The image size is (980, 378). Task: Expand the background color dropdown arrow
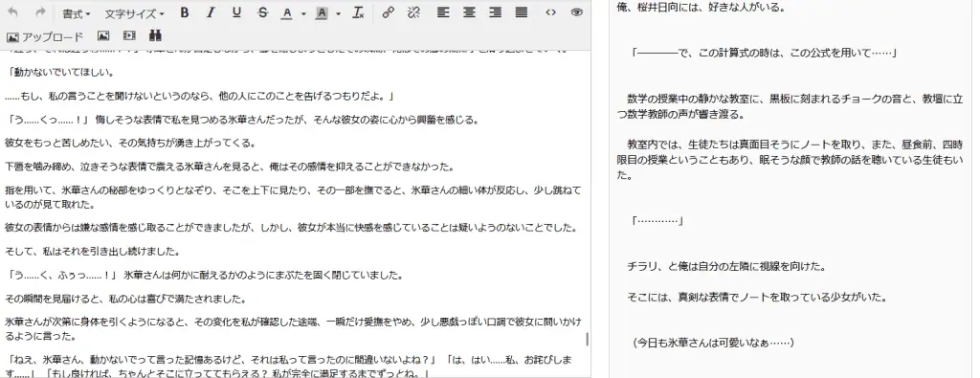[338, 13]
